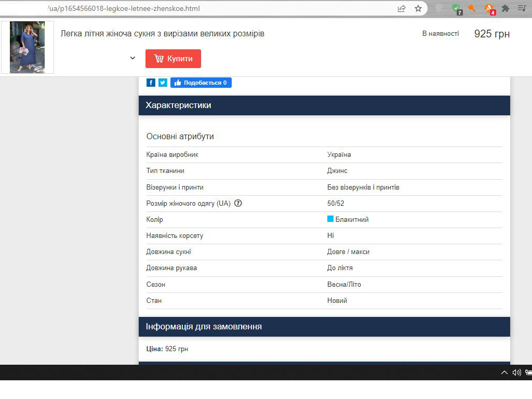
Task: Click the Блакитний blue color swatch
Action: [x=330, y=219]
